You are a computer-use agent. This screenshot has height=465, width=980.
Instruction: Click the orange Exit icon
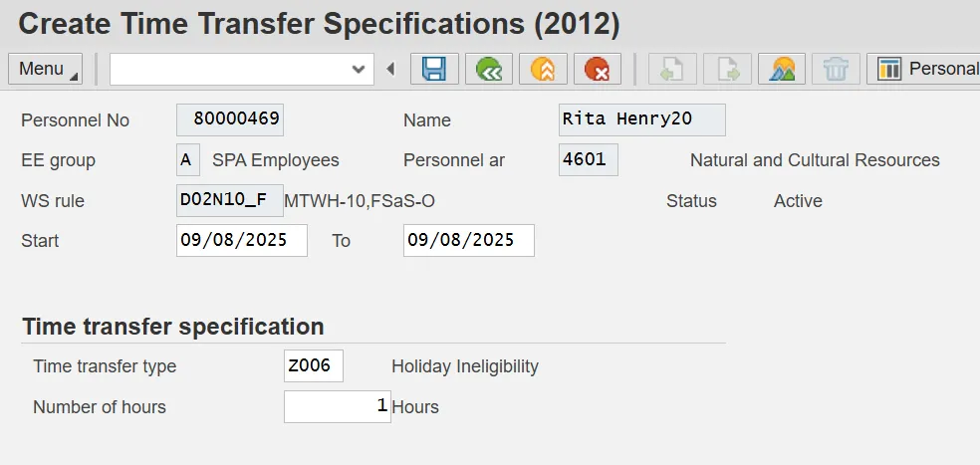point(542,69)
